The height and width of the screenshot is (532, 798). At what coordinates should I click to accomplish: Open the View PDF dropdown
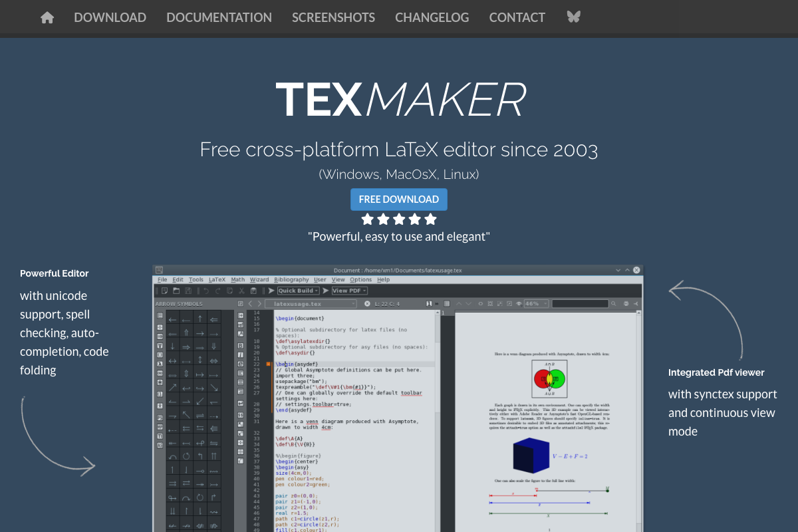click(x=350, y=291)
